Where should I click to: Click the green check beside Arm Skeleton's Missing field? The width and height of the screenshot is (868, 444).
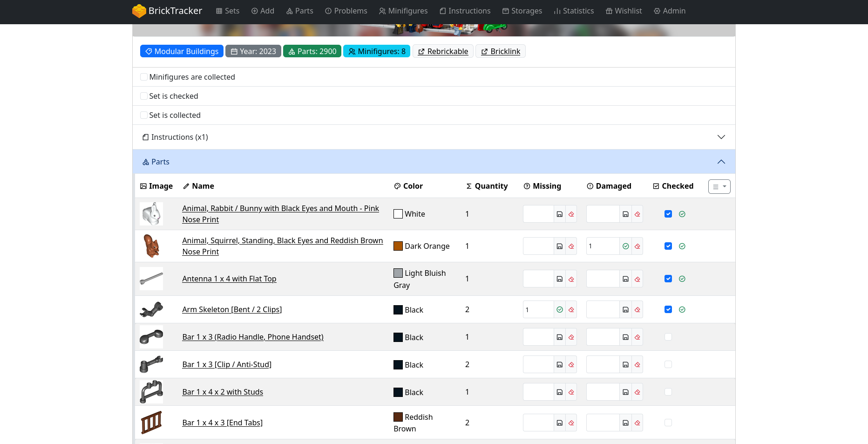pyautogui.click(x=560, y=310)
